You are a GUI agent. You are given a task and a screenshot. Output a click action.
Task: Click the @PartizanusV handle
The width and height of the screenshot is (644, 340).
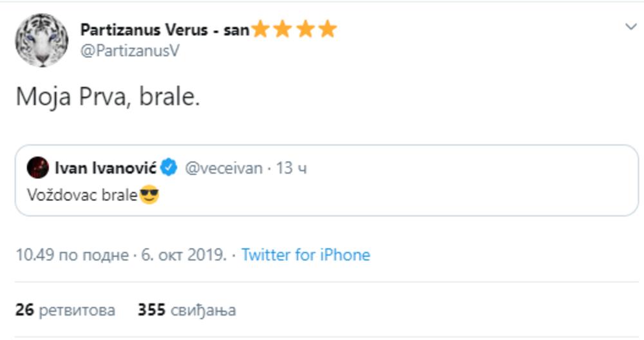(129, 52)
